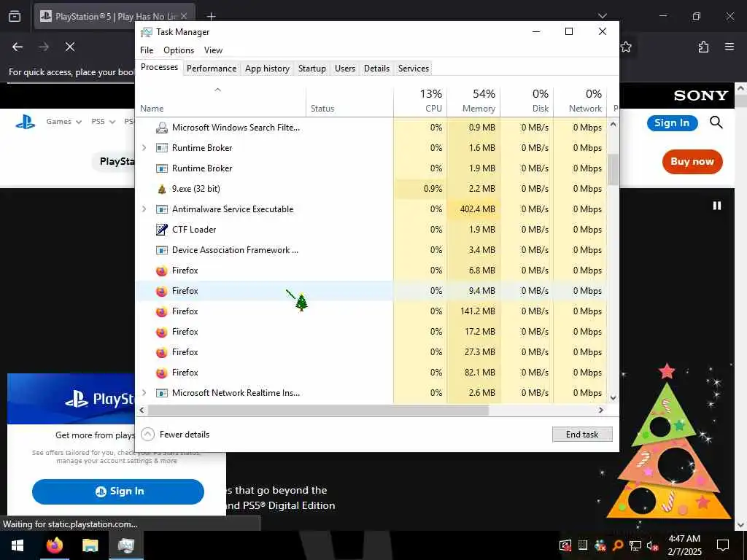This screenshot has height=560, width=747.
Task: Expand Antimalware Service Executable group
Action: 144,209
